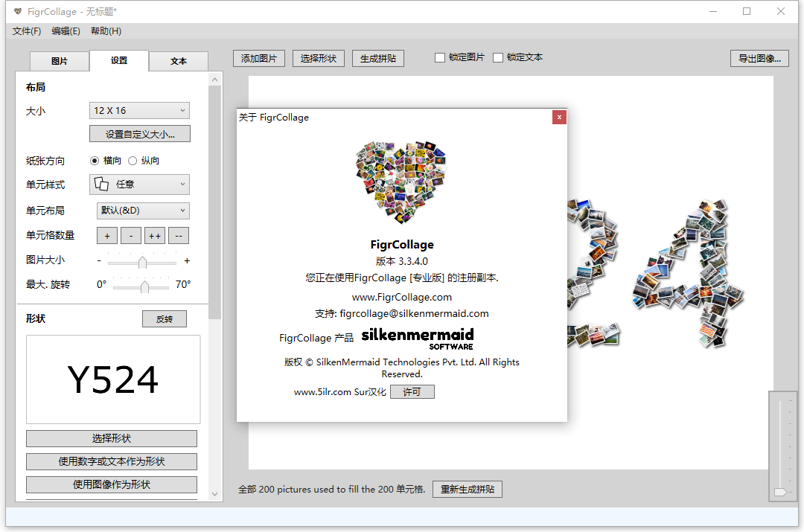Close the About FigrCollage dialog
804x532 pixels.
pos(559,118)
